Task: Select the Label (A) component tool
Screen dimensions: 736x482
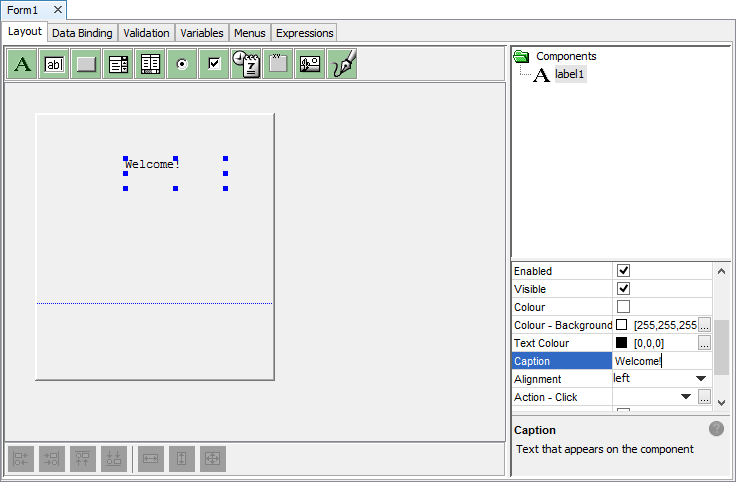Action: point(23,64)
